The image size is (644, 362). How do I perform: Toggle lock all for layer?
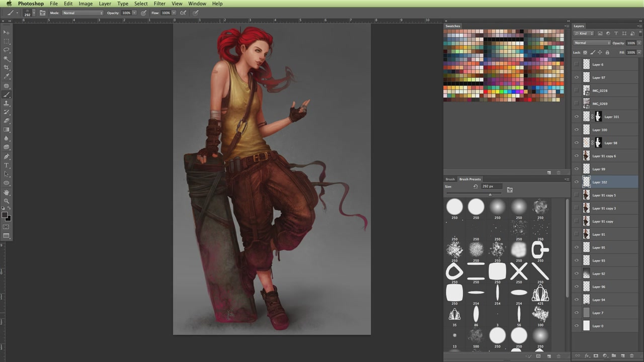(x=607, y=52)
